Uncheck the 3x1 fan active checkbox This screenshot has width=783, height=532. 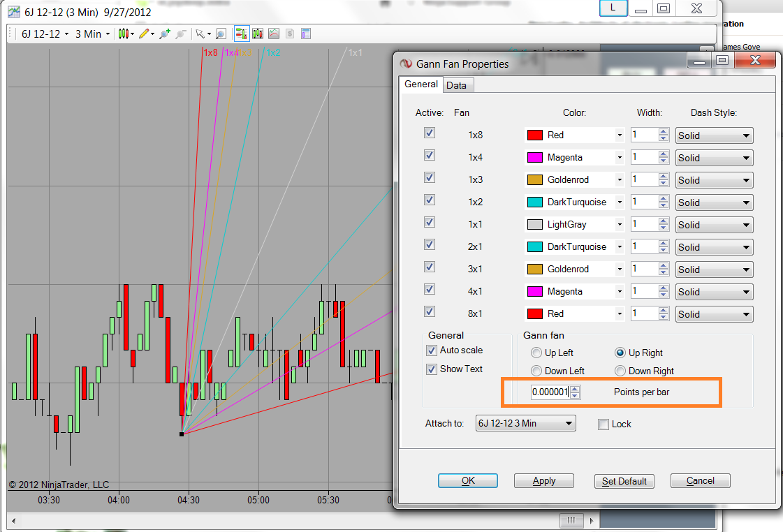(x=430, y=267)
